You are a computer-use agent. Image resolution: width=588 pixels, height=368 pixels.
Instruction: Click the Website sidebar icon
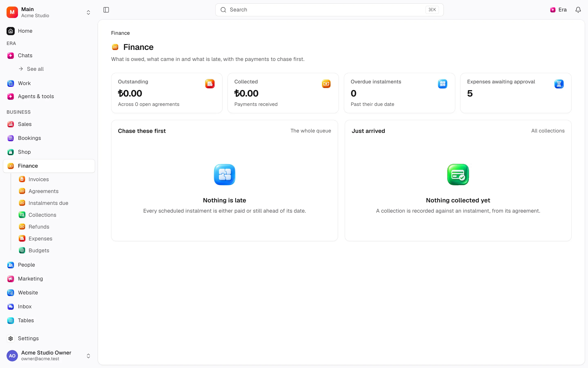tap(11, 293)
